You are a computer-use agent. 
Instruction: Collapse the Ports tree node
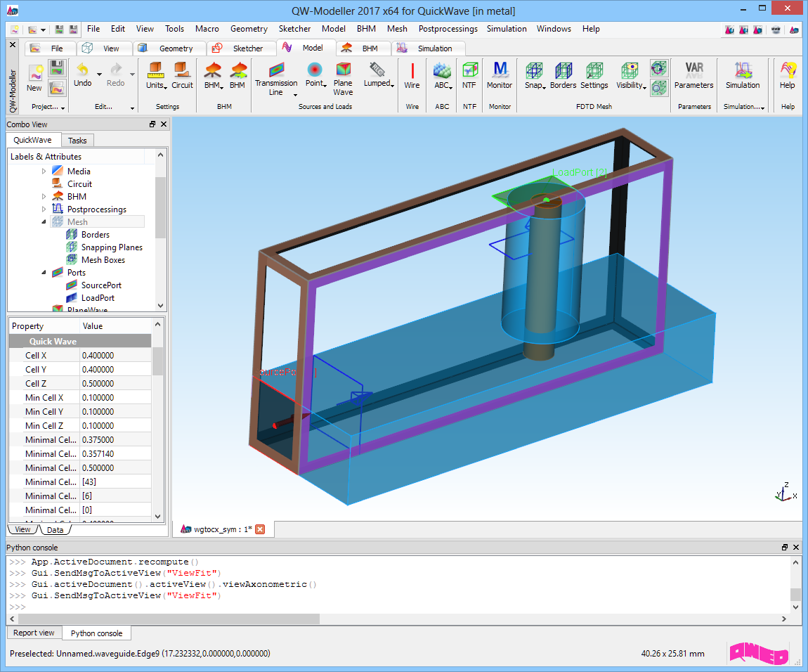tap(44, 273)
